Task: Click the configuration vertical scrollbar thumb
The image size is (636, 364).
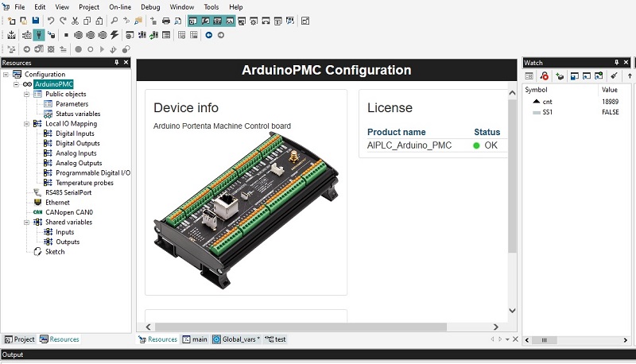Action: [x=512, y=176]
